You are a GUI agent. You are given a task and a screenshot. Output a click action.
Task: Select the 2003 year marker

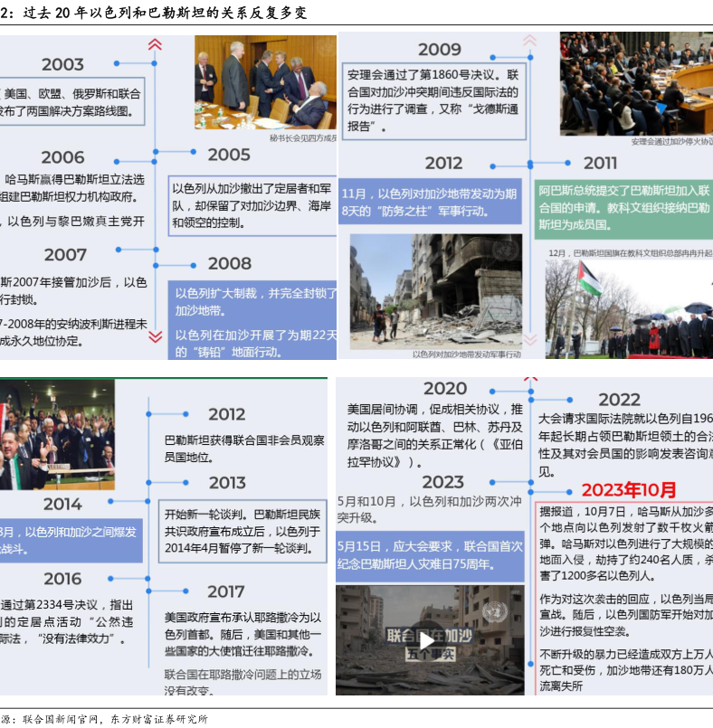[62, 64]
